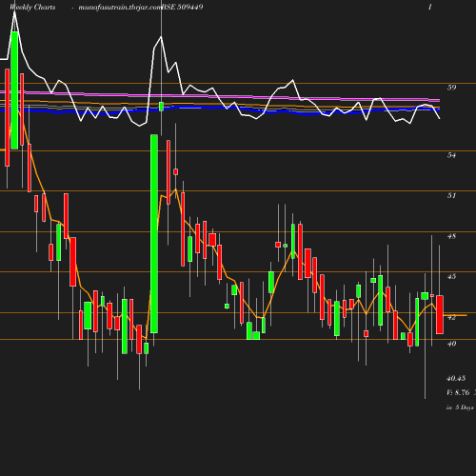
Task: Click the tallest green candle at left edge
Action: 14,90
